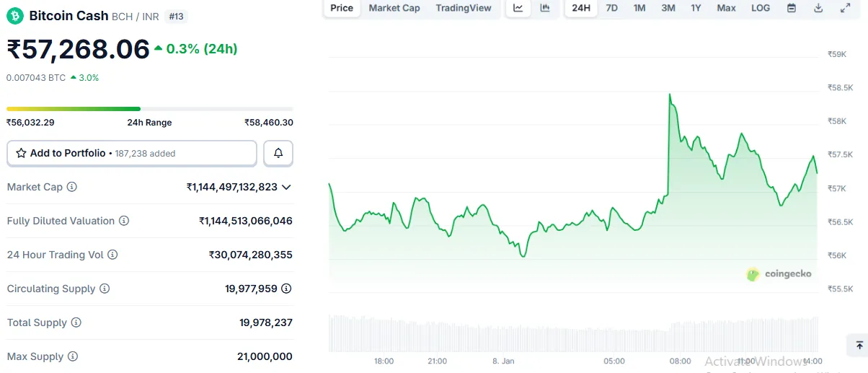Select the 3M time range

(668, 8)
